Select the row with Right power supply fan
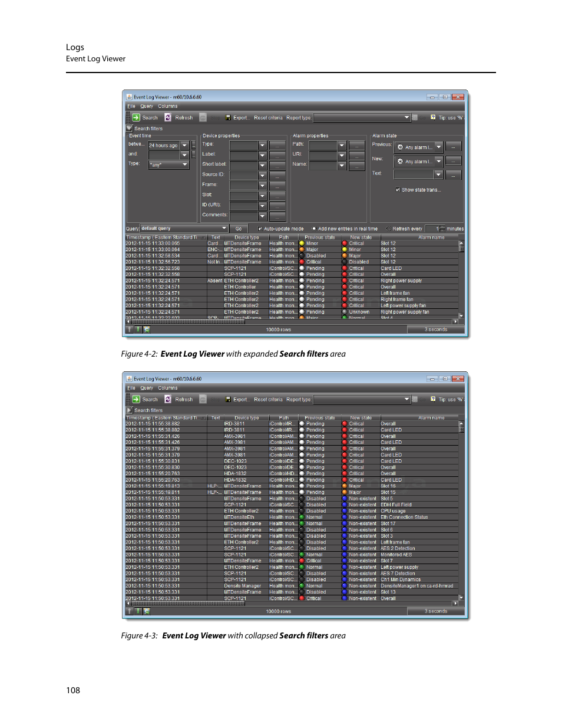Screen dimensions: 562x728 click(292, 312)
